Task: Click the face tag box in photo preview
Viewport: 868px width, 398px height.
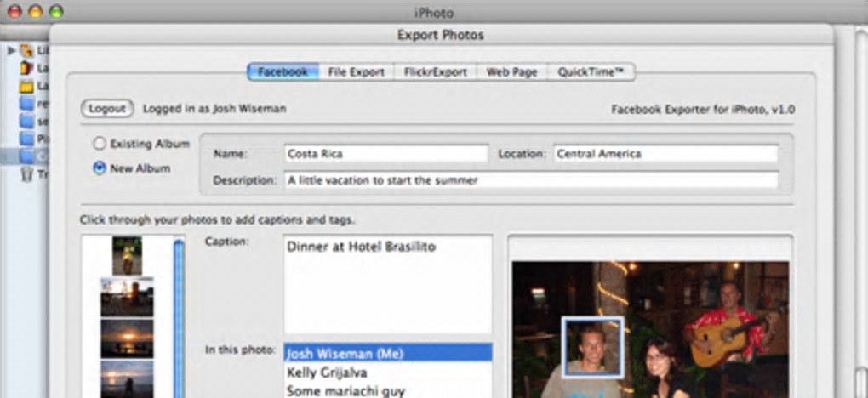Action: (x=593, y=347)
